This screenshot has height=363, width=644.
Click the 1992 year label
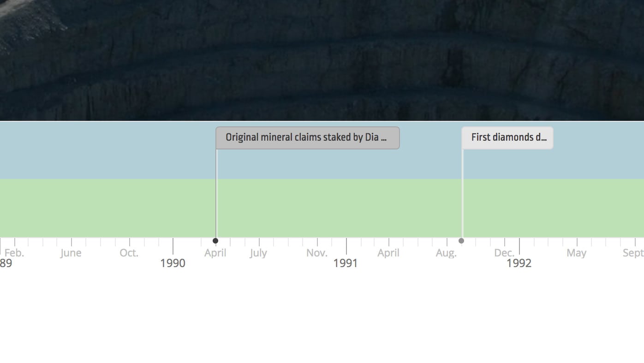point(519,263)
